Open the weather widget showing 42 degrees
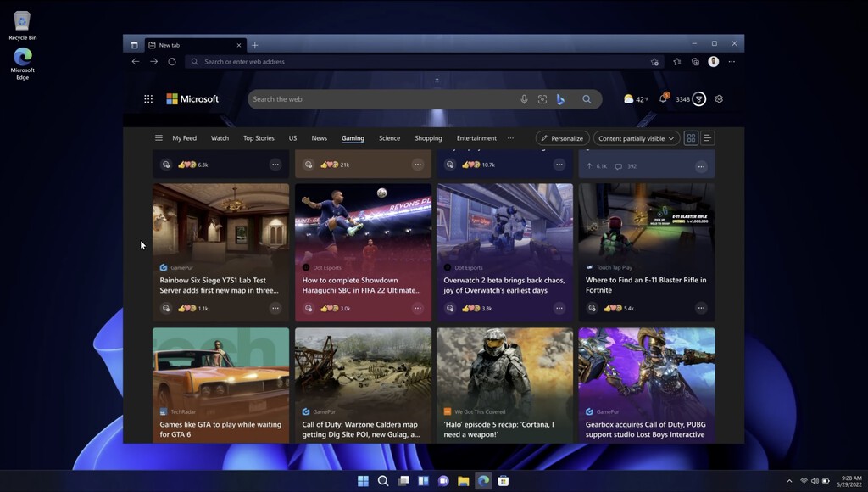 coord(634,98)
